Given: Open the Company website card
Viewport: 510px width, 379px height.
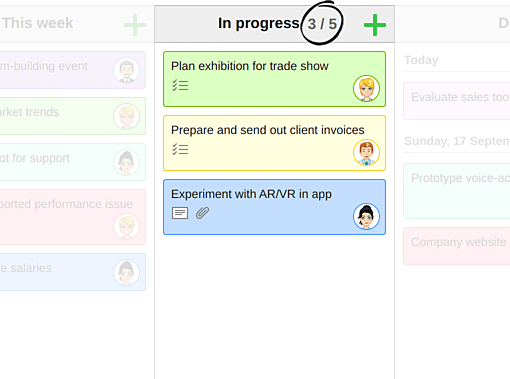Looking at the screenshot, I should (x=457, y=246).
